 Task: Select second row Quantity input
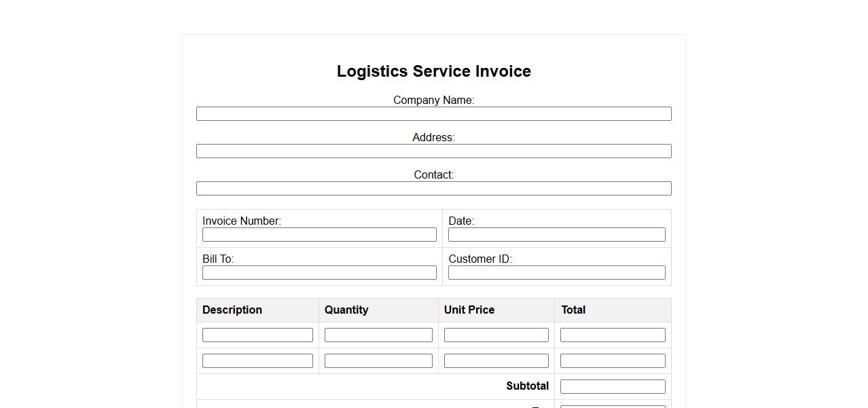378,361
